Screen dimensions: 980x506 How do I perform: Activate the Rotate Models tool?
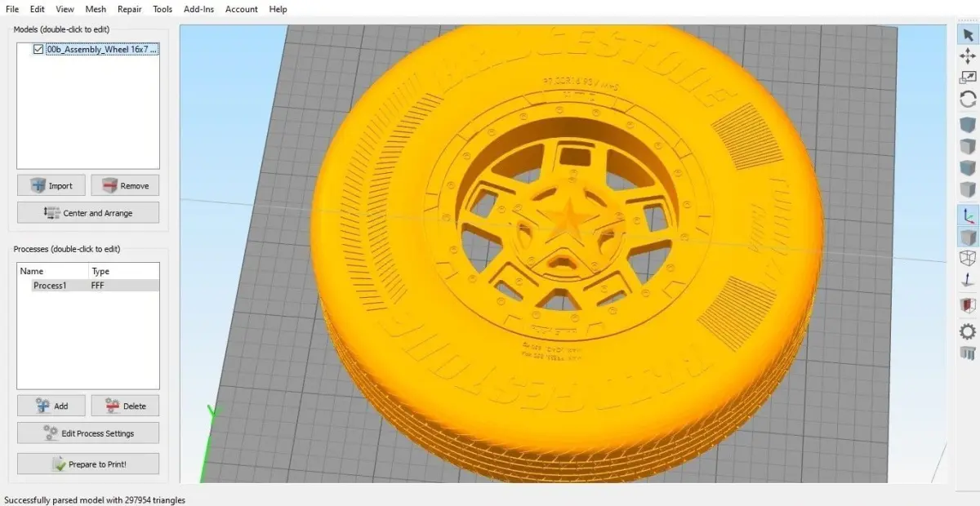(968, 99)
